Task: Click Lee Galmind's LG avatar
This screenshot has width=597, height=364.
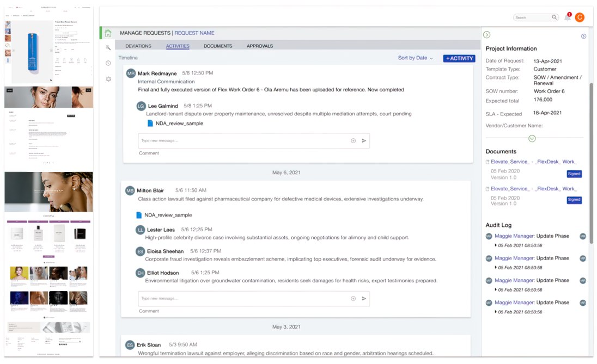Action: coord(141,106)
